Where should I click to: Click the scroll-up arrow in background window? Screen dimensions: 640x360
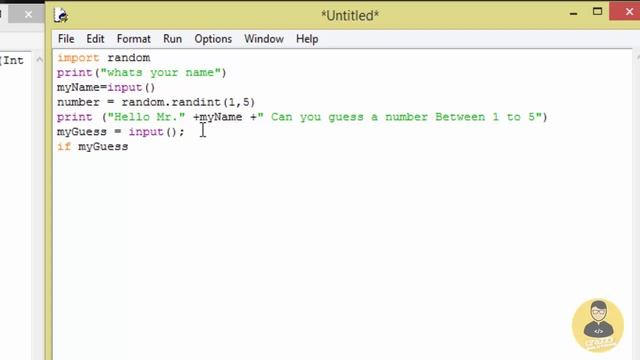(x=39, y=60)
